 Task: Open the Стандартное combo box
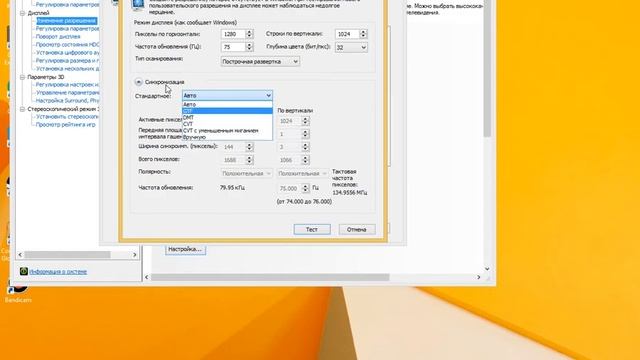coord(227,96)
